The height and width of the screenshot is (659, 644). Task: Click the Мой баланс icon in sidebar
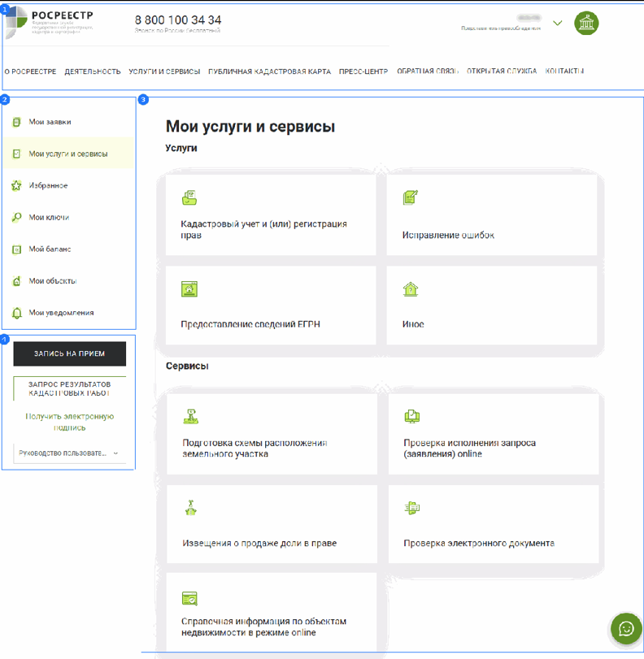[x=16, y=249]
